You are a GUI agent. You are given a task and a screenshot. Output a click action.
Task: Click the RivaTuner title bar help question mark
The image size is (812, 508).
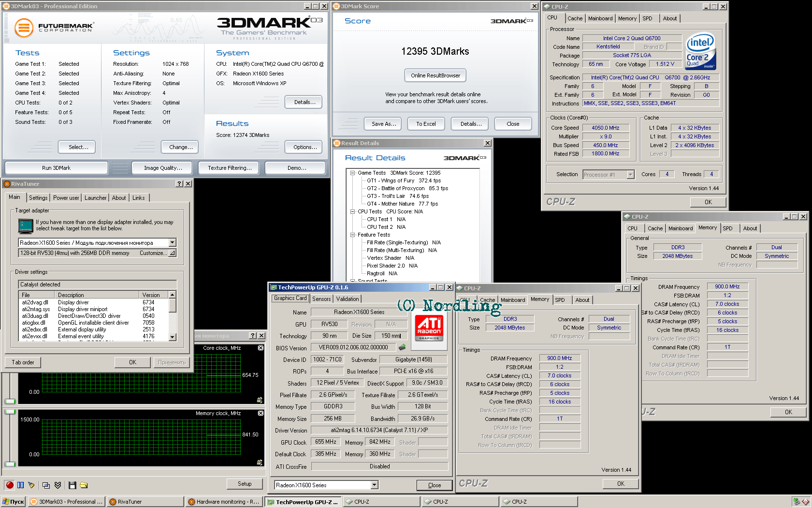pyautogui.click(x=180, y=184)
